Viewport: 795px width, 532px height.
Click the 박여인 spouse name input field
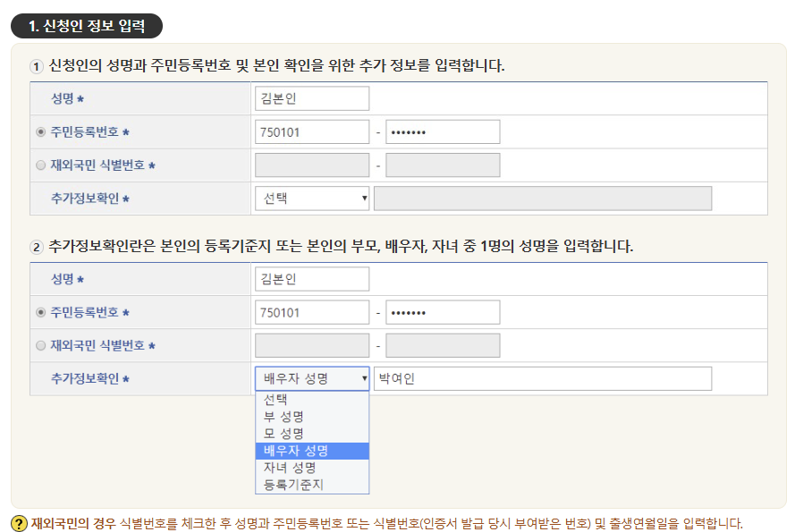tap(541, 378)
